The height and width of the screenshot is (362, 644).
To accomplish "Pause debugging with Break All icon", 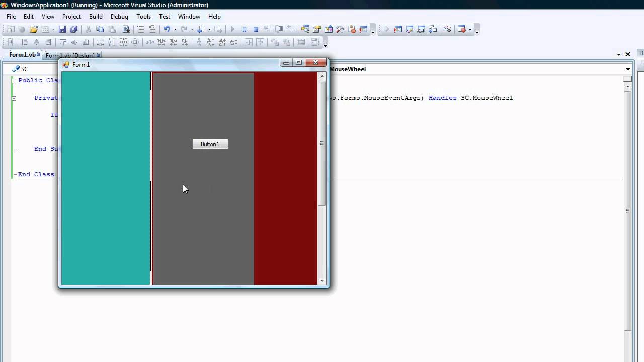I will point(244,30).
